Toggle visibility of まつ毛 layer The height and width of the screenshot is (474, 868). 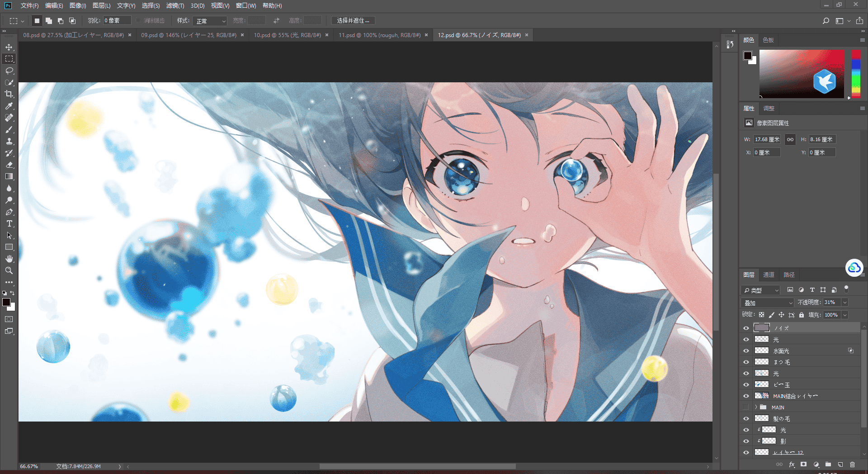click(x=746, y=362)
